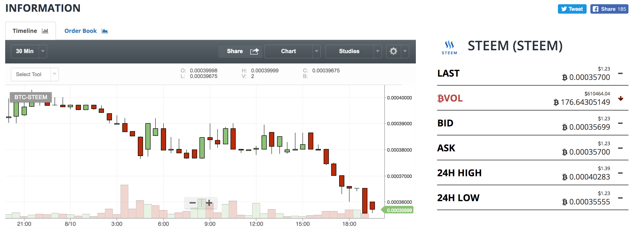This screenshot has height=235, width=644.
Task: Click the 0.00040000 price axis label
Action: point(399,98)
